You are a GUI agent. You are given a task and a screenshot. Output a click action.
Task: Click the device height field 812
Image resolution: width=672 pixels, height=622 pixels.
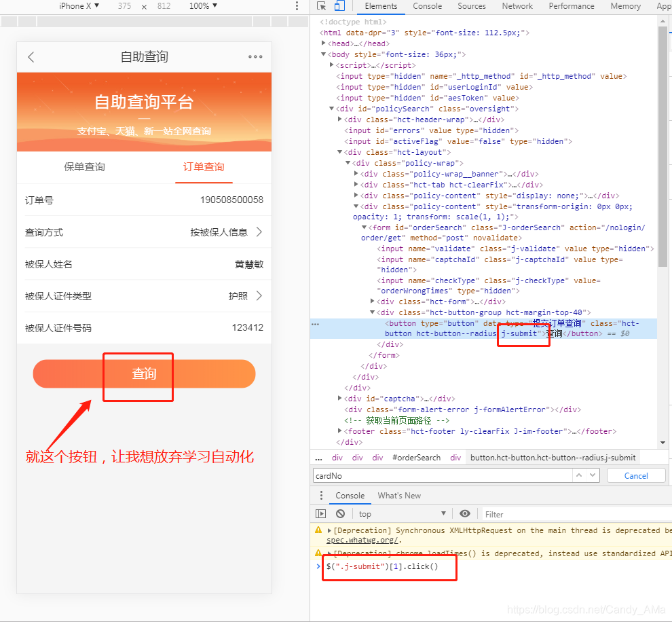click(164, 6)
